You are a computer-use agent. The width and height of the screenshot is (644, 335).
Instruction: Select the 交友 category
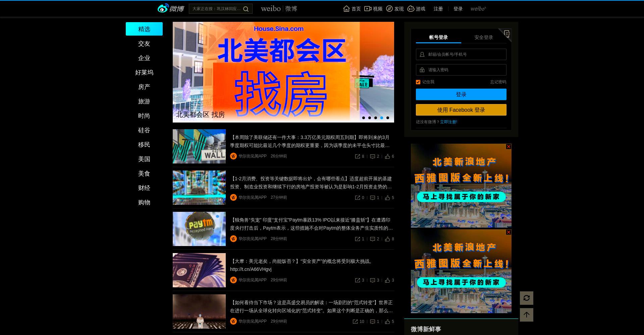[x=144, y=44]
